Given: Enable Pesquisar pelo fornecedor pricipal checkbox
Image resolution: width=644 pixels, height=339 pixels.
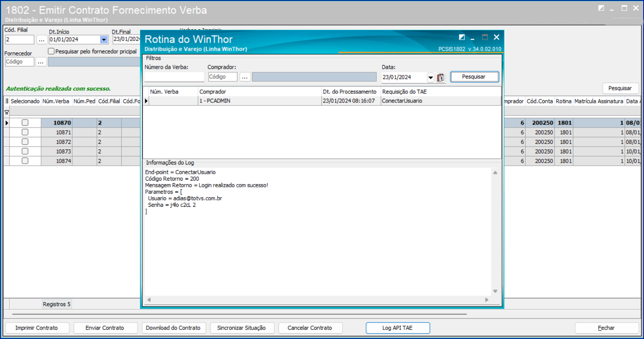Looking at the screenshot, I should [51, 51].
